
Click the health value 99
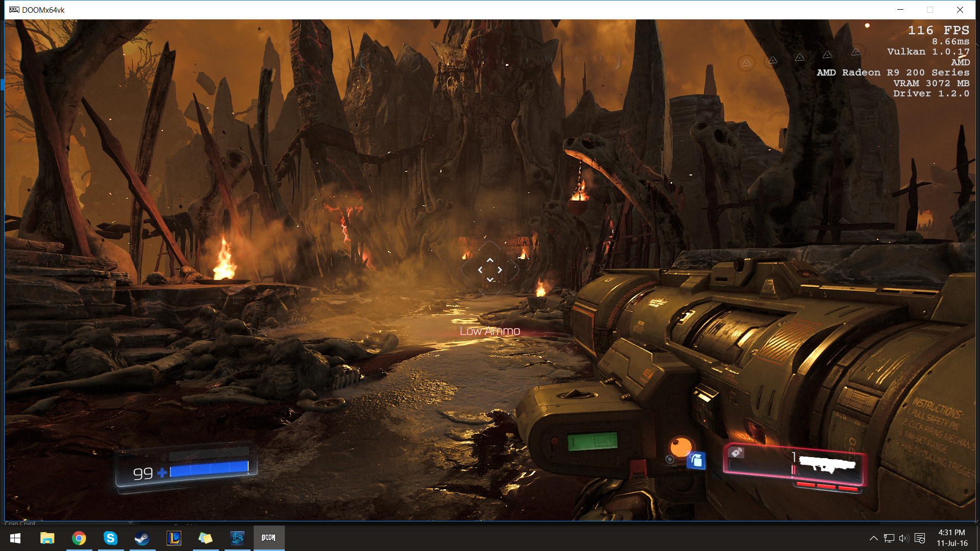coord(143,474)
